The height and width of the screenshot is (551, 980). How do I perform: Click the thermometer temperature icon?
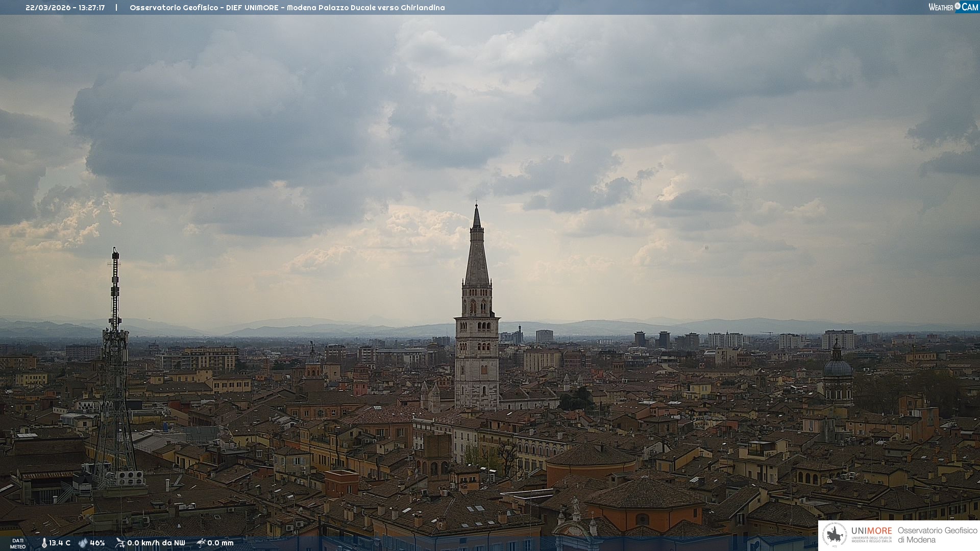(x=44, y=543)
